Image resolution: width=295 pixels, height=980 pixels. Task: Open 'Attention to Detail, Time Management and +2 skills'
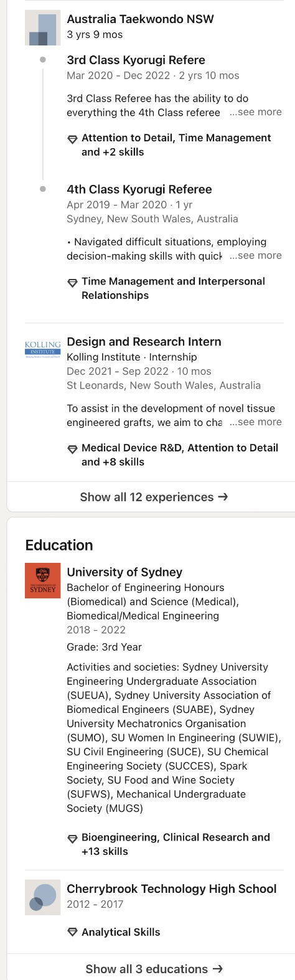176,144
